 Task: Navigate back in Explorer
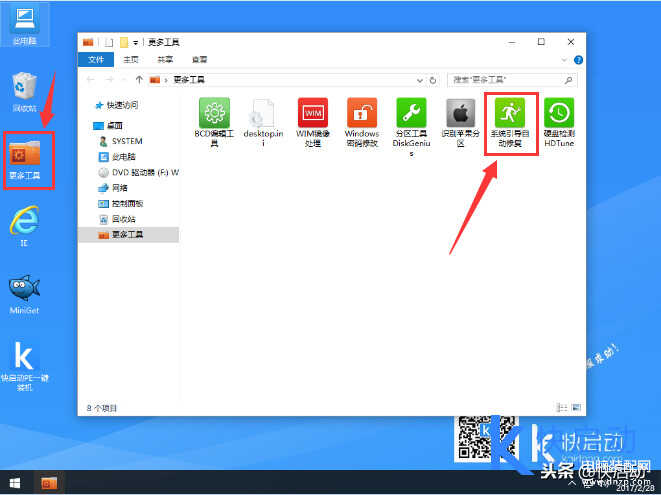90,80
